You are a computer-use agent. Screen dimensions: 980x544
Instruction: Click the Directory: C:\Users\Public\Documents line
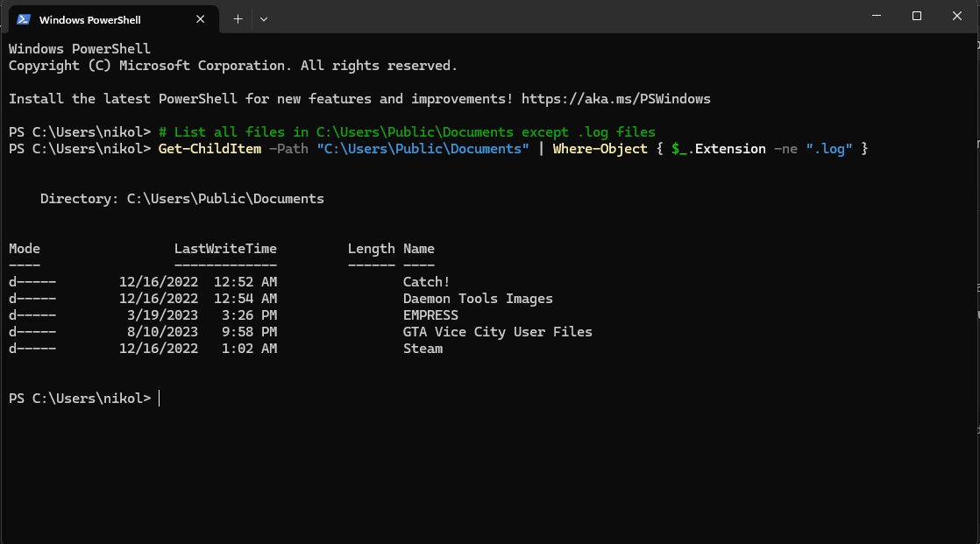[x=181, y=199]
